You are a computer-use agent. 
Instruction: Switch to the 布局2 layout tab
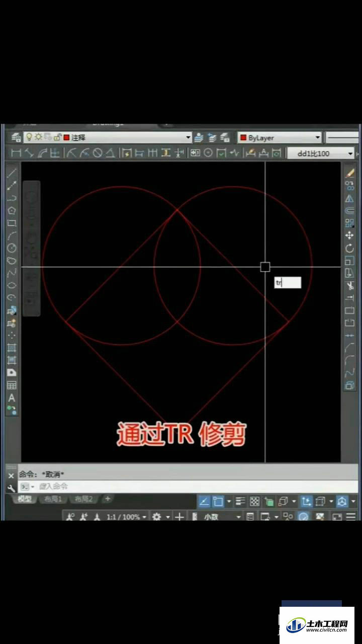[84, 499]
